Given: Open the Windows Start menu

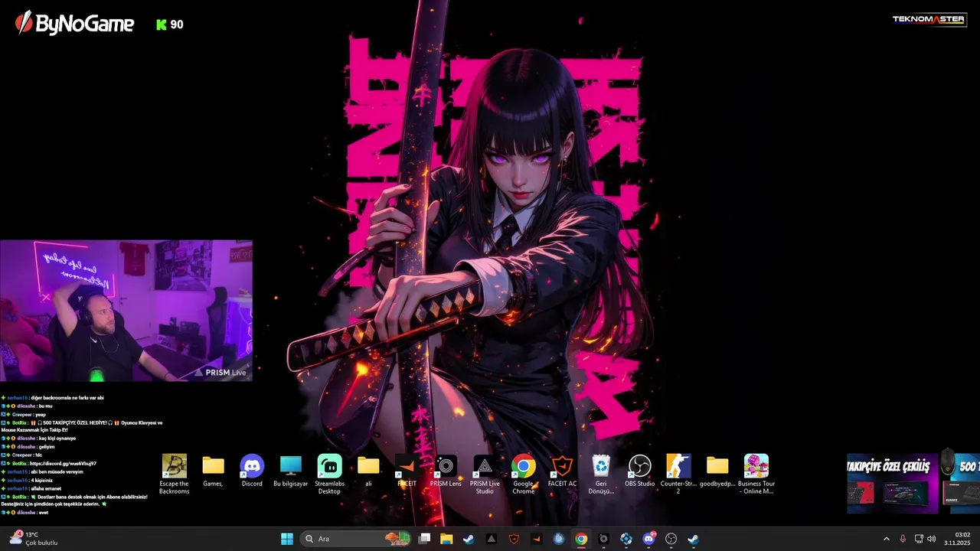Looking at the screenshot, I should pos(287,539).
